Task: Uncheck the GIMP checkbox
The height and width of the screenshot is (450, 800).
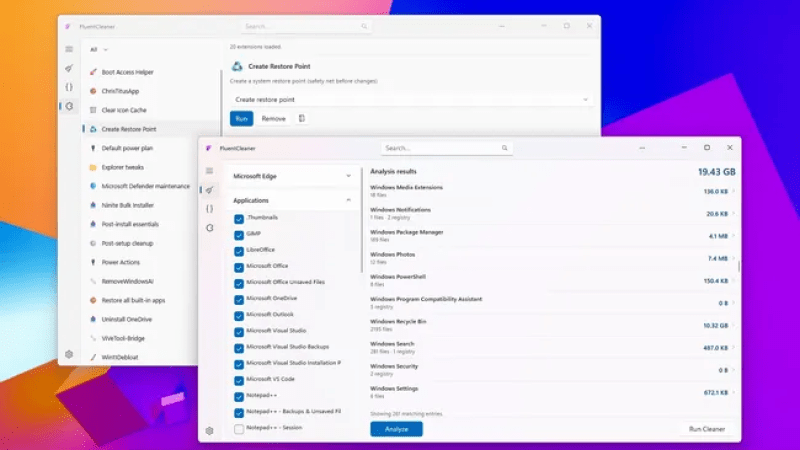Action: (x=239, y=235)
